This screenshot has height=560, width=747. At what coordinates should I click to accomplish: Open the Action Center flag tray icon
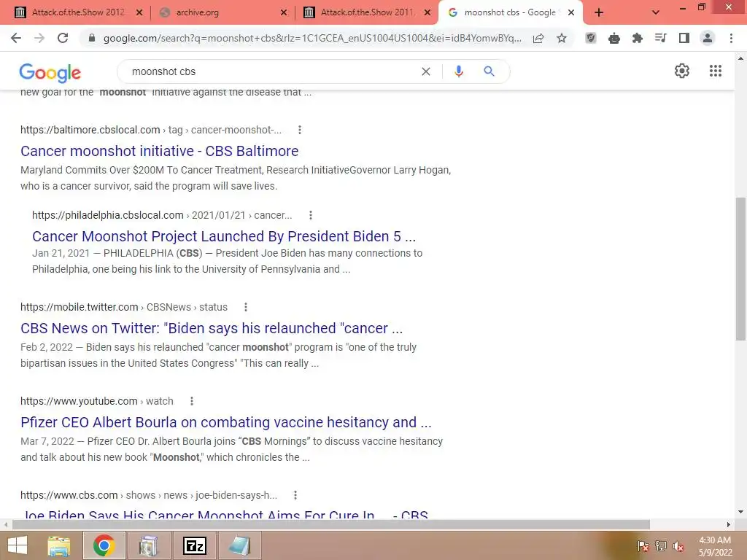coord(643,546)
